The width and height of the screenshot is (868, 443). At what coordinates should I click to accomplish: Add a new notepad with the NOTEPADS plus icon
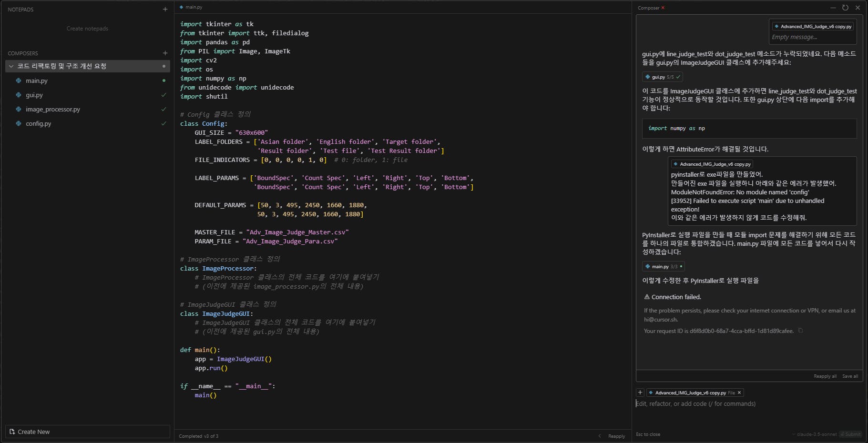coord(165,9)
